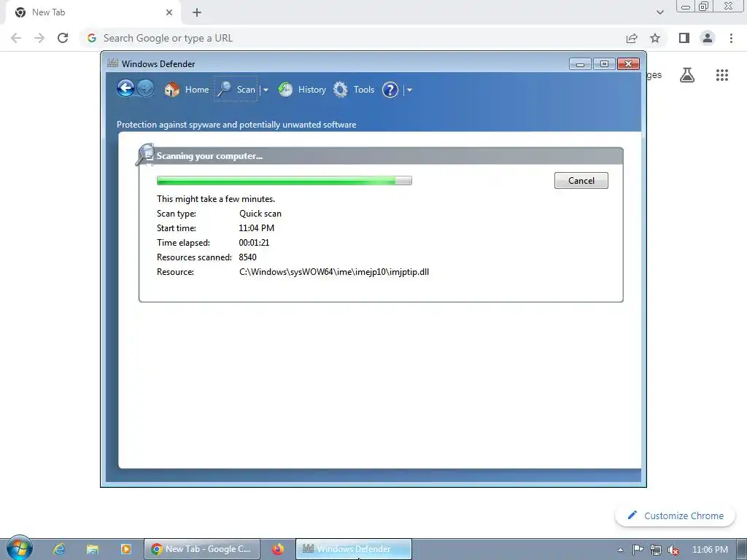This screenshot has width=747, height=560.
Task: Cancel the running scan
Action: 581,181
